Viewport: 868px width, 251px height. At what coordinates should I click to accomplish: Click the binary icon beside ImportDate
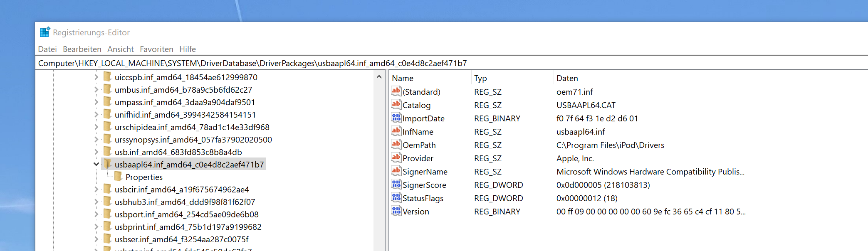(396, 118)
